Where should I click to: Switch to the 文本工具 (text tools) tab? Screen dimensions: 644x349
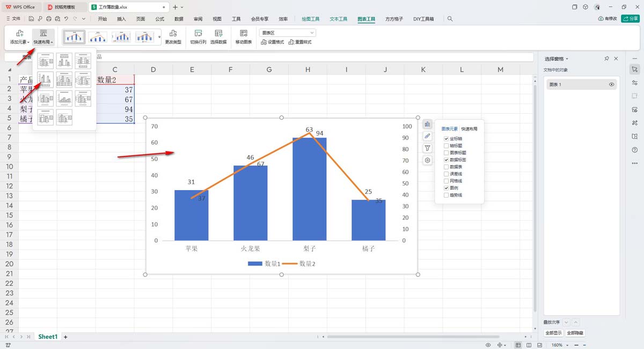tap(339, 19)
